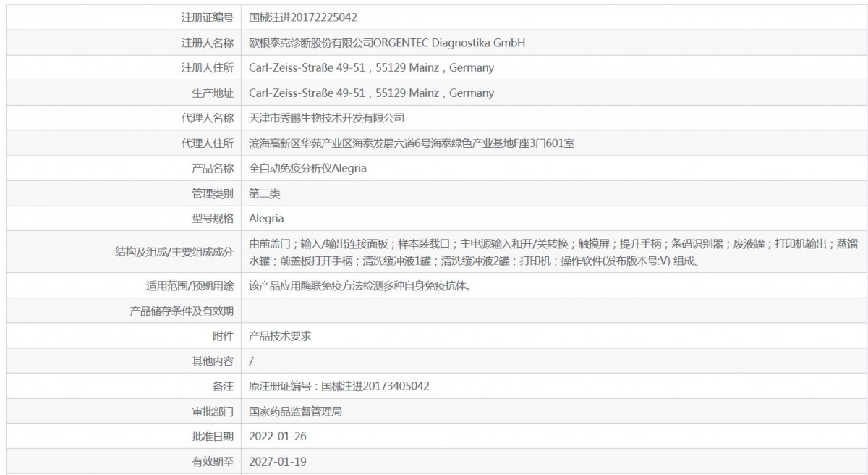Click the 注册人住所 label
868x475 pixels.
click(207, 68)
